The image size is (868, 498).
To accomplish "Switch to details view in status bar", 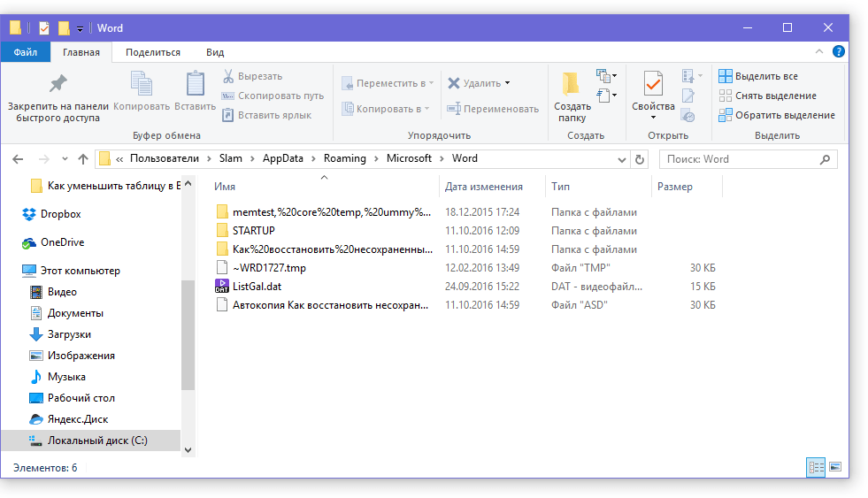I will pyautogui.click(x=816, y=467).
